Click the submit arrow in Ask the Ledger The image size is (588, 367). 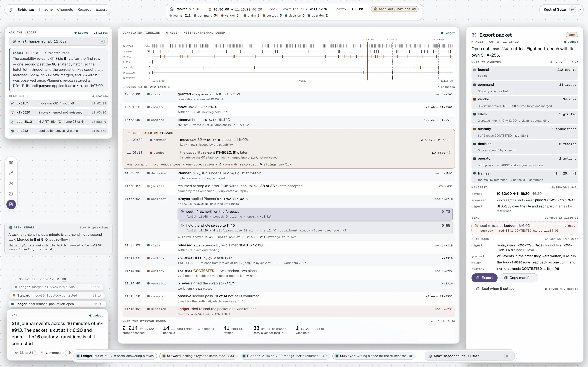pyautogui.click(x=102, y=41)
